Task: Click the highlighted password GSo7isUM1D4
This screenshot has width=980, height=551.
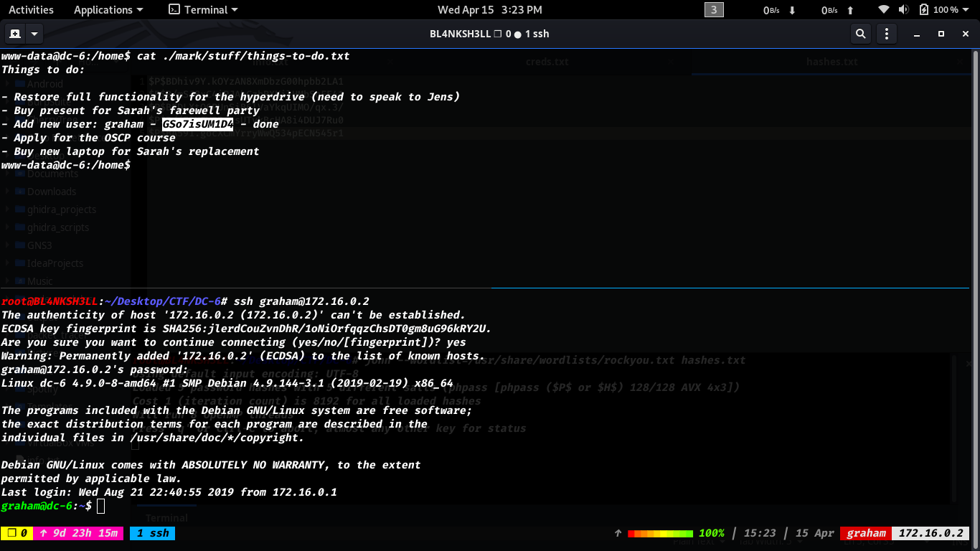Action: (x=197, y=124)
